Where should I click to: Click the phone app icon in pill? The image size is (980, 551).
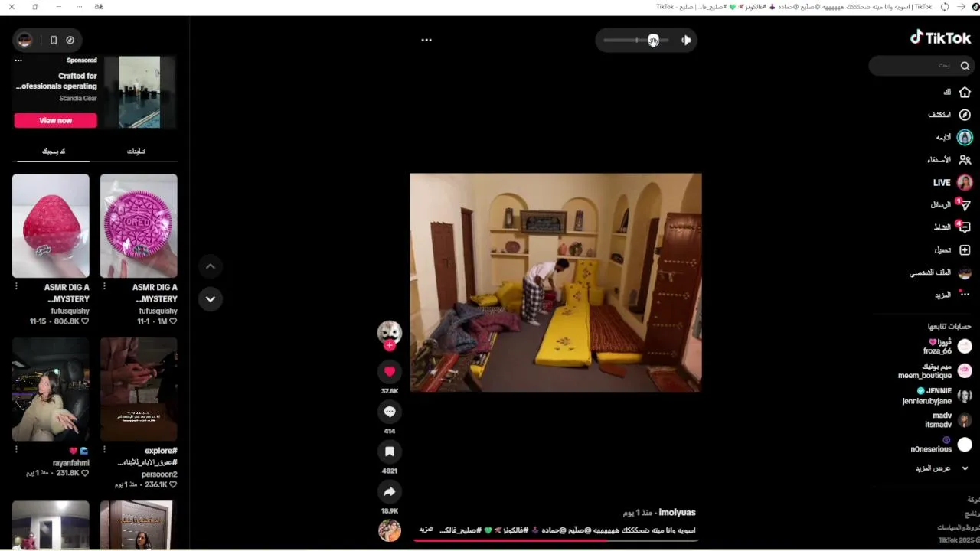54,40
